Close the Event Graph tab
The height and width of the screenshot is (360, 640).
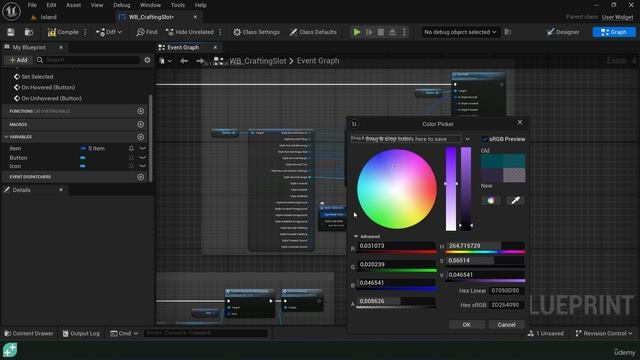point(215,47)
